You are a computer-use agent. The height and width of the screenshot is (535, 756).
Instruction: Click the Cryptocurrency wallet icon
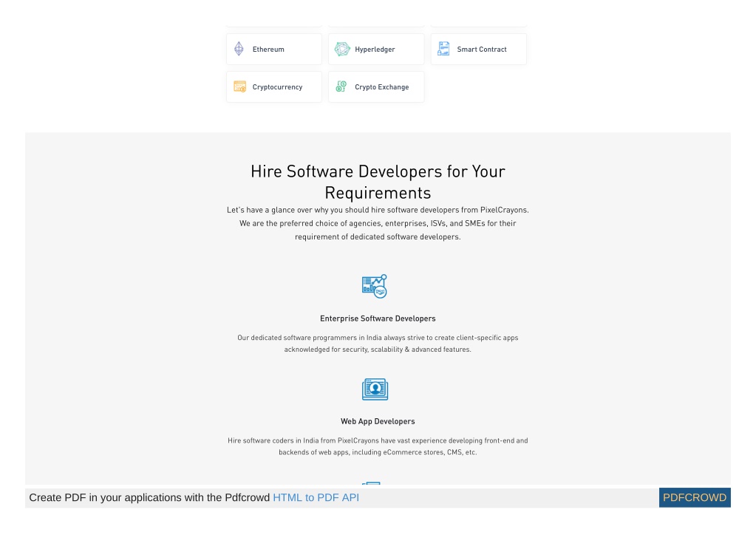(239, 86)
